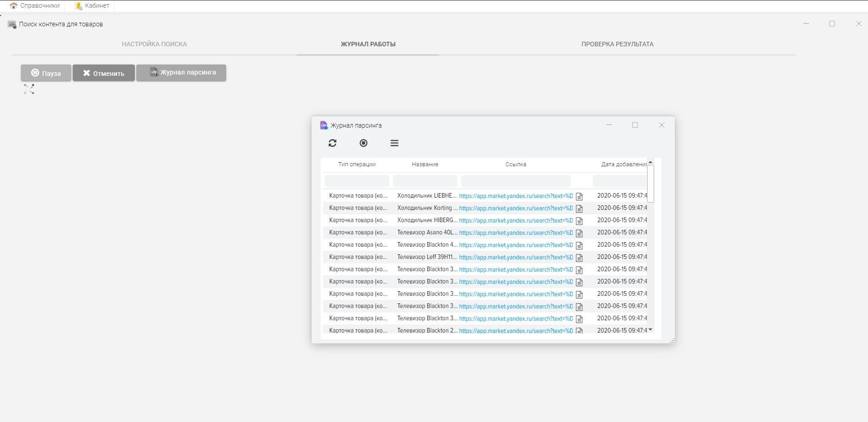Follow the yandex link for Телевизор Asano 40L

(x=516, y=233)
